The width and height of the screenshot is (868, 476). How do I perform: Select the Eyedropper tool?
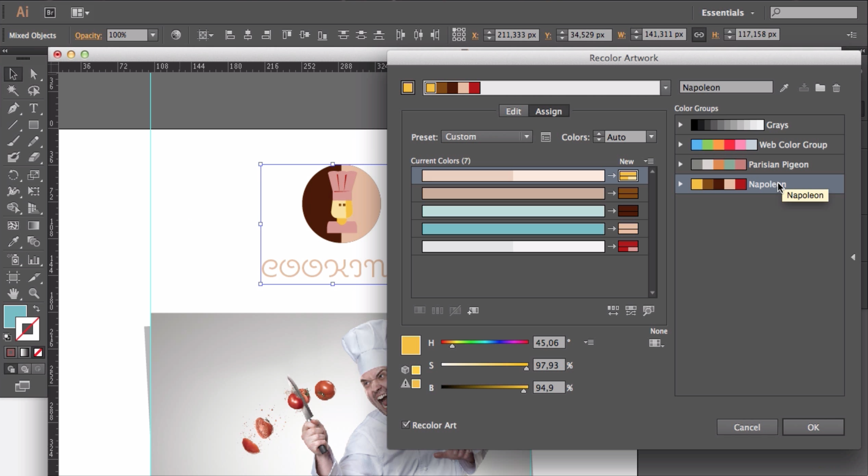[x=13, y=241]
